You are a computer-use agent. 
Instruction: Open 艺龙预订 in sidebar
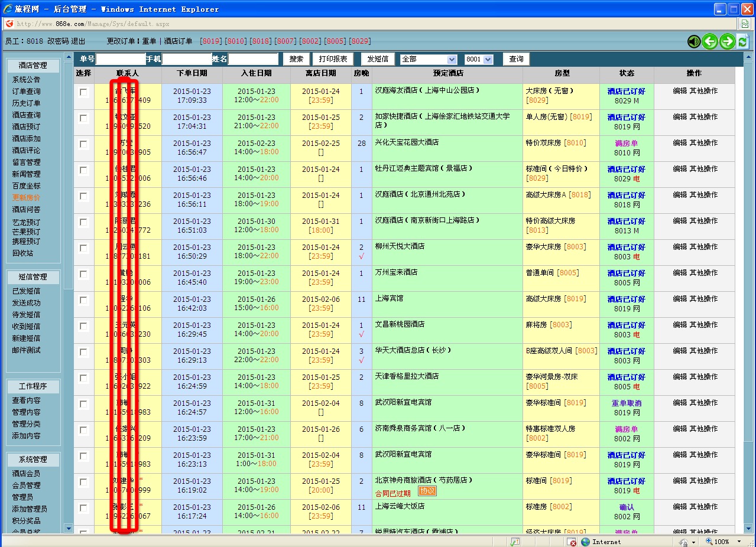pyautogui.click(x=27, y=222)
